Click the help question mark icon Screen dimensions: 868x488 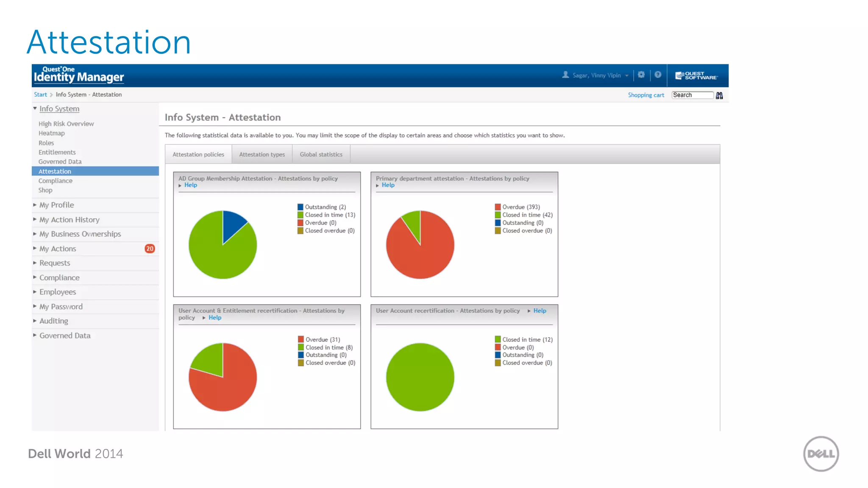(x=658, y=75)
